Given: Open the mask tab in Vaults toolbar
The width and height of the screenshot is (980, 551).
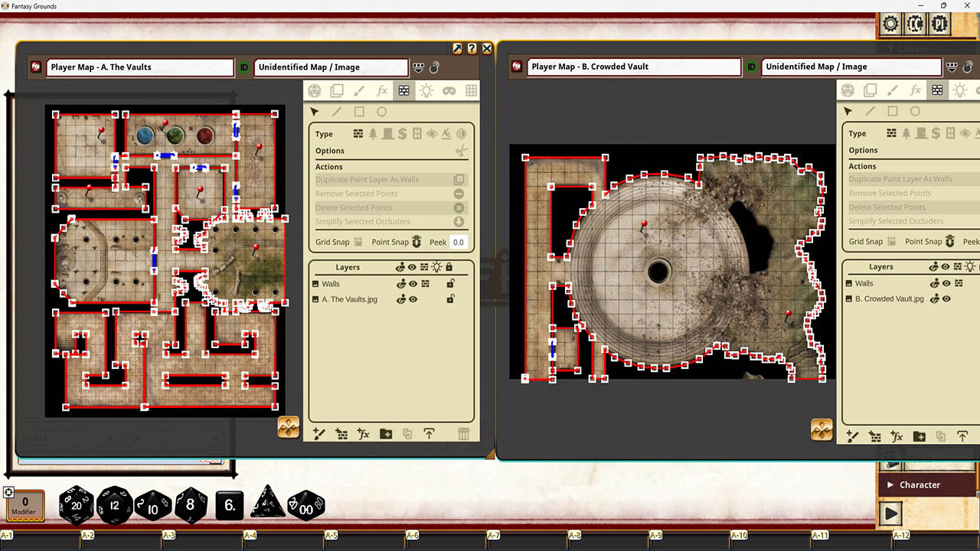Looking at the screenshot, I should click(449, 91).
